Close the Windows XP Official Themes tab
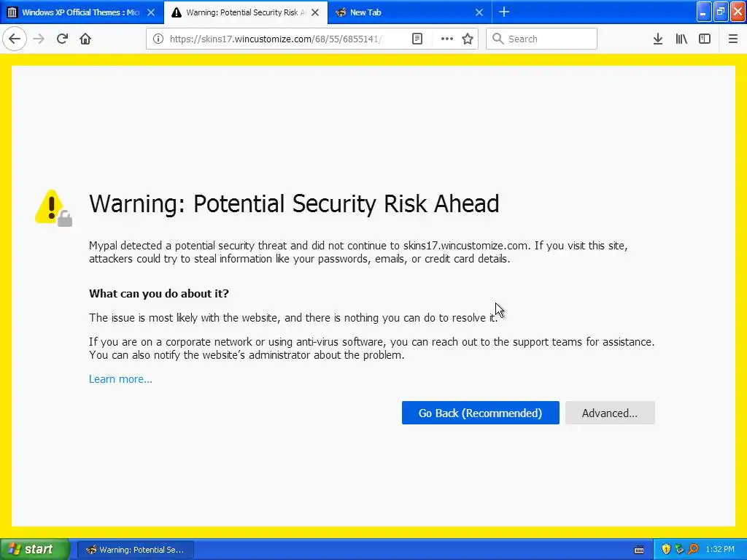 coord(151,12)
